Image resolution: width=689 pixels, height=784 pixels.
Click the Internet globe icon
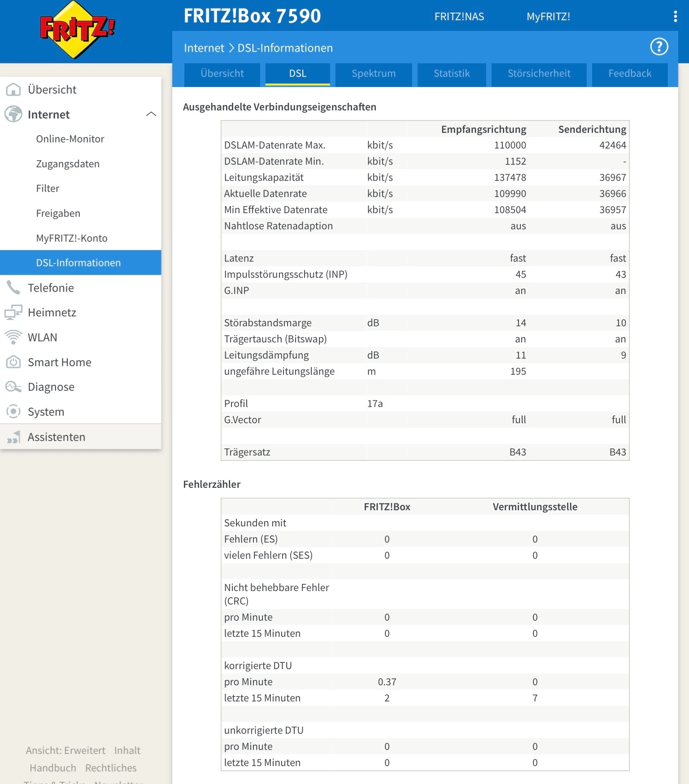point(13,114)
